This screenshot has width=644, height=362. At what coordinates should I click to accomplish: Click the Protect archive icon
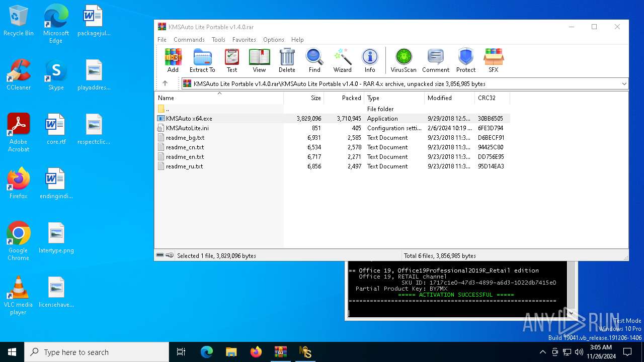coord(466,60)
